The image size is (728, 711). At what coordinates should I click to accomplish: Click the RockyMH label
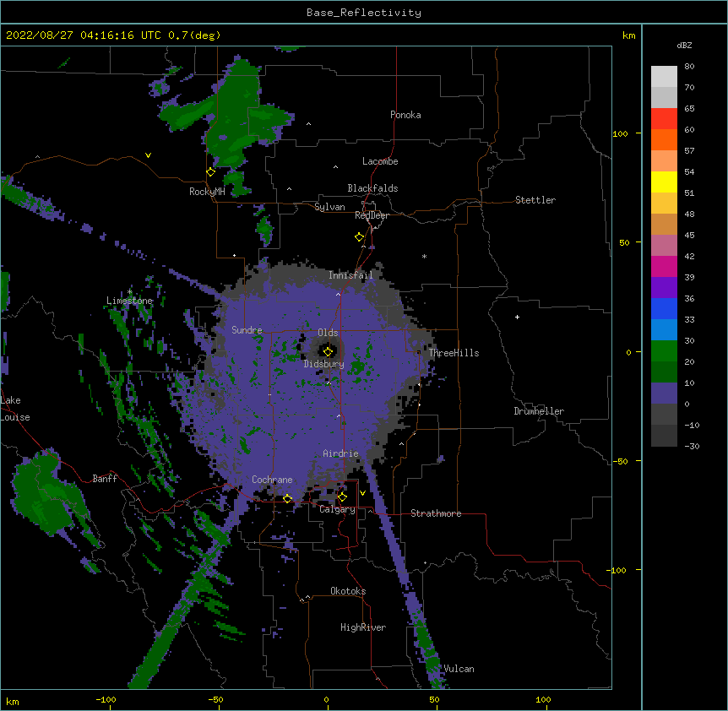click(207, 192)
